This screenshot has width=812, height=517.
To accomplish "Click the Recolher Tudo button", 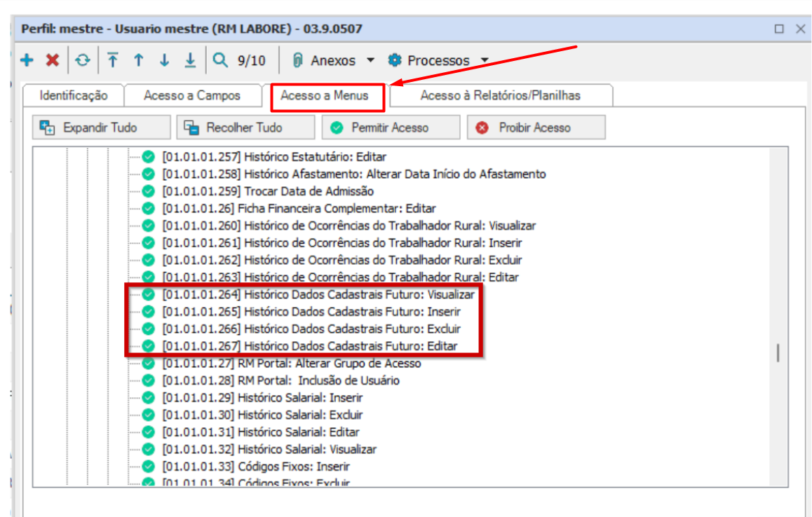I will (245, 127).
